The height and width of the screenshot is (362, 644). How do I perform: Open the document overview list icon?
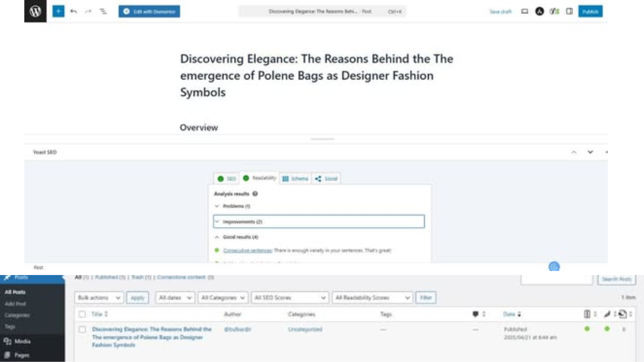coord(103,11)
